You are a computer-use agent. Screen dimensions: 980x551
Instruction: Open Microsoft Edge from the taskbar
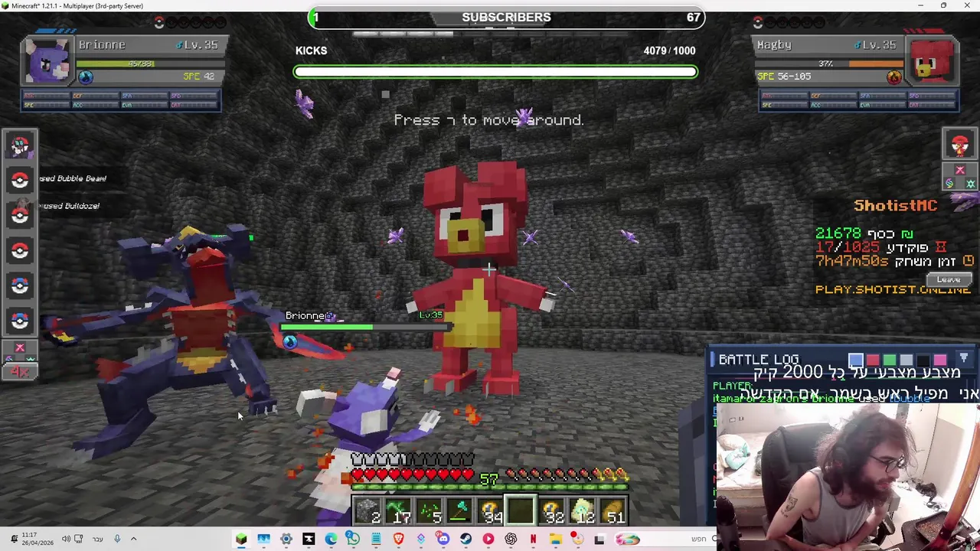click(x=331, y=540)
